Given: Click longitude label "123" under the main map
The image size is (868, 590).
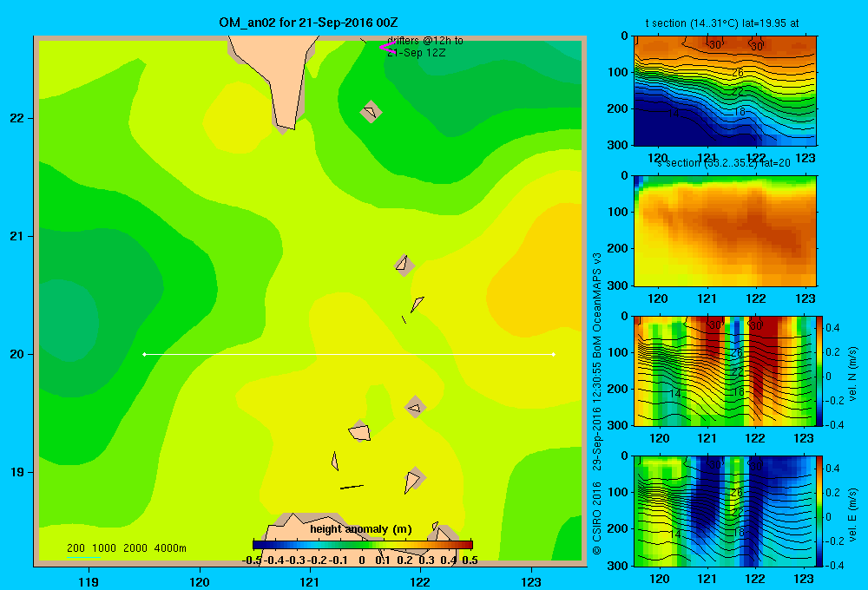Looking at the screenshot, I should click(531, 581).
